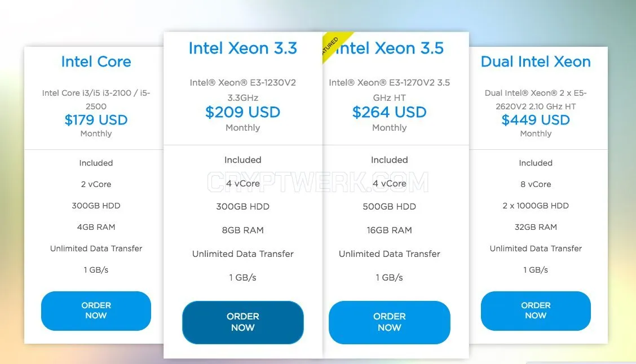Screen dimensions: 636x364
Task: Click the 16GB RAM feature text
Action: coord(390,230)
